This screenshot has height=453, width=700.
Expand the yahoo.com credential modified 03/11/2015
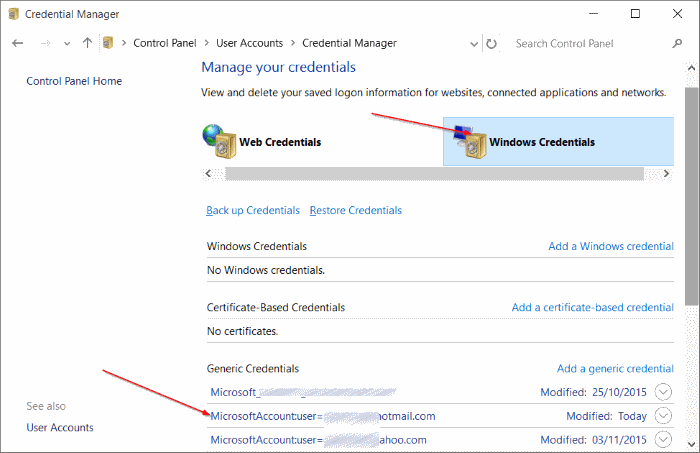point(664,440)
